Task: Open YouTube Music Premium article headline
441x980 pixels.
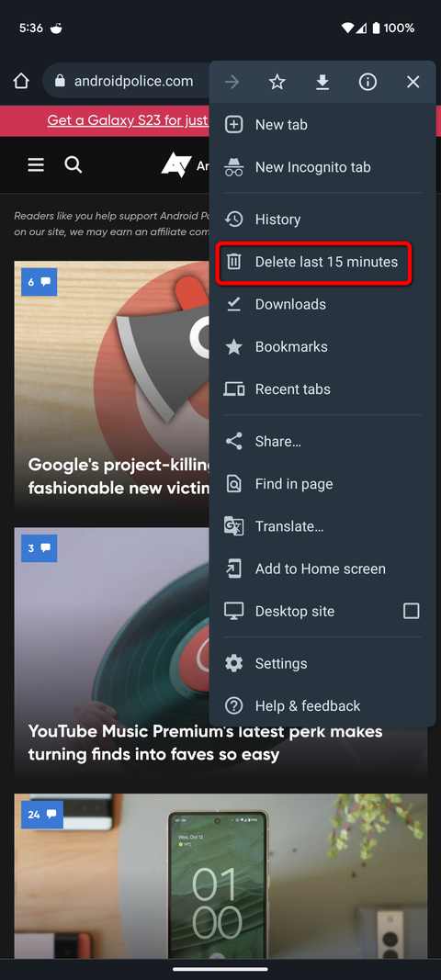Action: (205, 742)
